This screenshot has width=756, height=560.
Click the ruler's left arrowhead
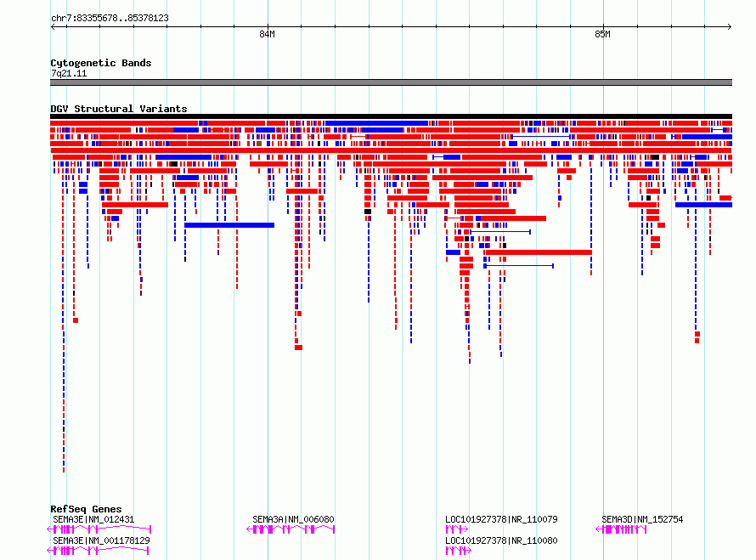tap(53, 26)
